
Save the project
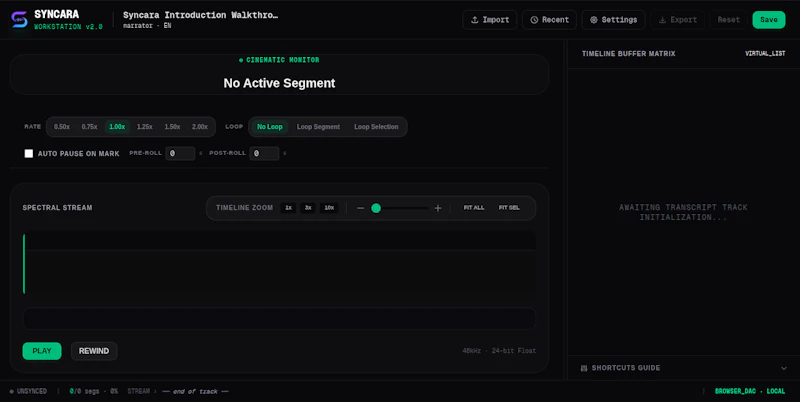coord(769,20)
